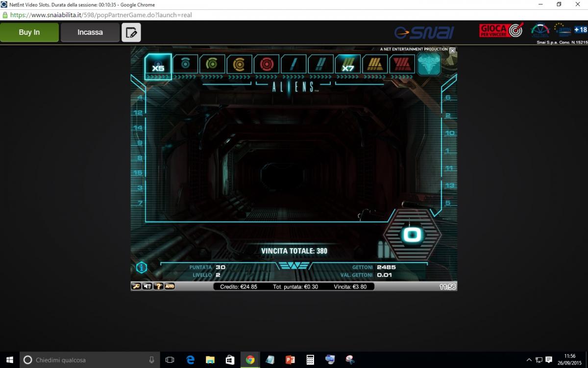Image resolution: width=588 pixels, height=368 pixels.
Task: Select the green circular target level icon
Action: click(212, 64)
